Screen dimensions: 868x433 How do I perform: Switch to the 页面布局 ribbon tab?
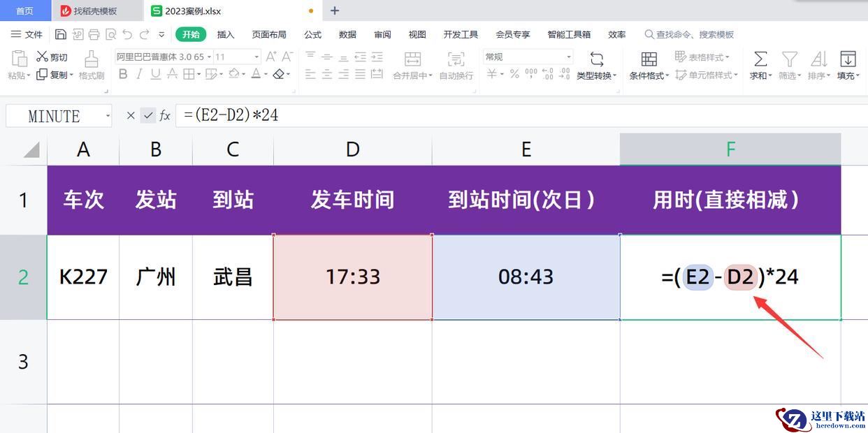[269, 34]
